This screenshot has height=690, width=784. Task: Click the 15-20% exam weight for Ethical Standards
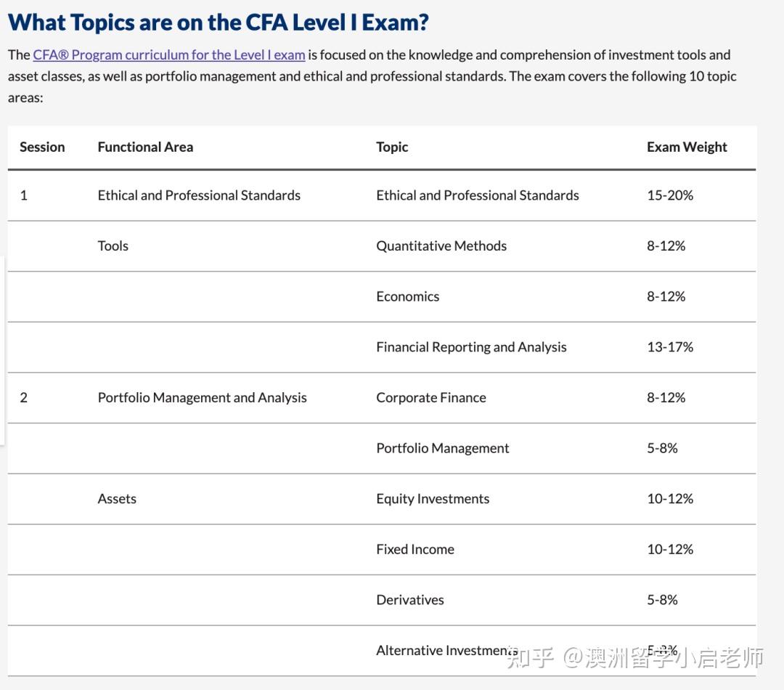click(x=669, y=195)
